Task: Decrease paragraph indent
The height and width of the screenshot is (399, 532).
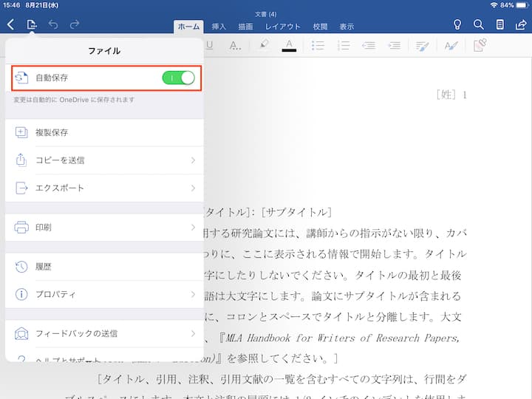Action: click(x=369, y=46)
